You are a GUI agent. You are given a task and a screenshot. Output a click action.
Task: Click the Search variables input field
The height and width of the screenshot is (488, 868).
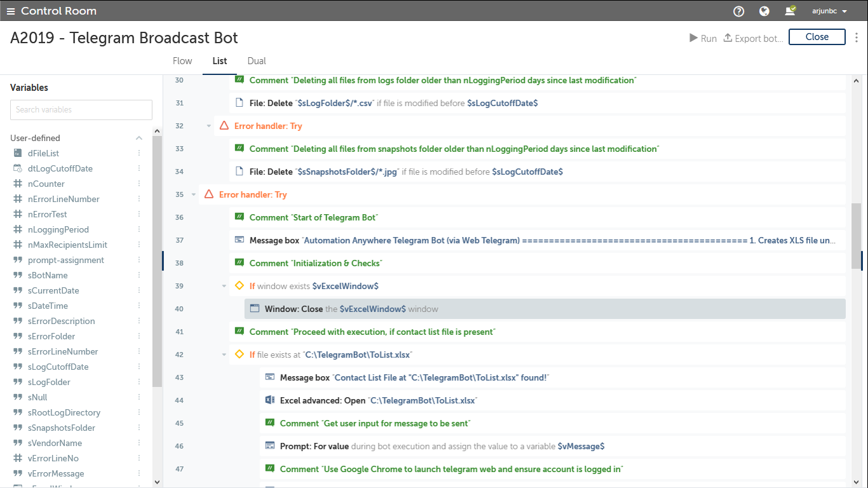point(81,109)
